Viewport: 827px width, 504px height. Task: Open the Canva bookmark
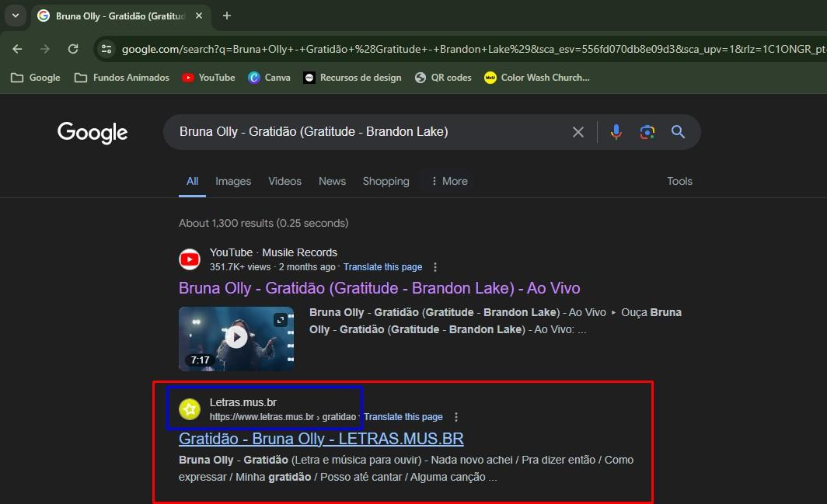269,78
